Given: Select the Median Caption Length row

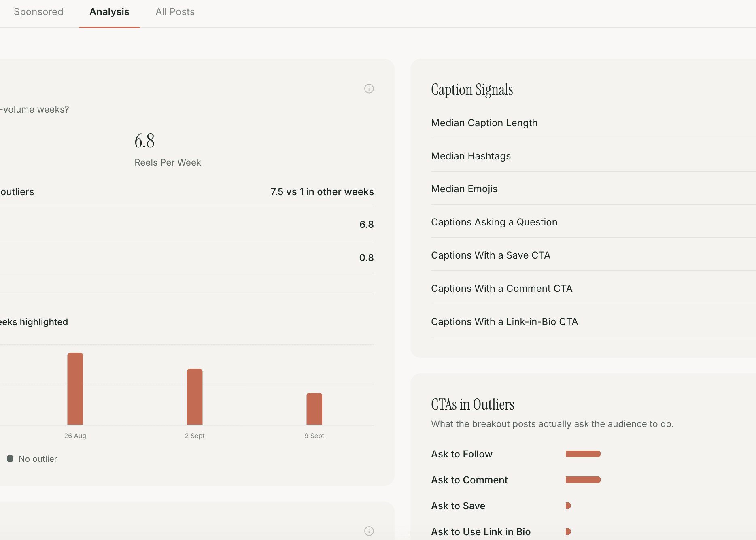Looking at the screenshot, I should (593, 123).
